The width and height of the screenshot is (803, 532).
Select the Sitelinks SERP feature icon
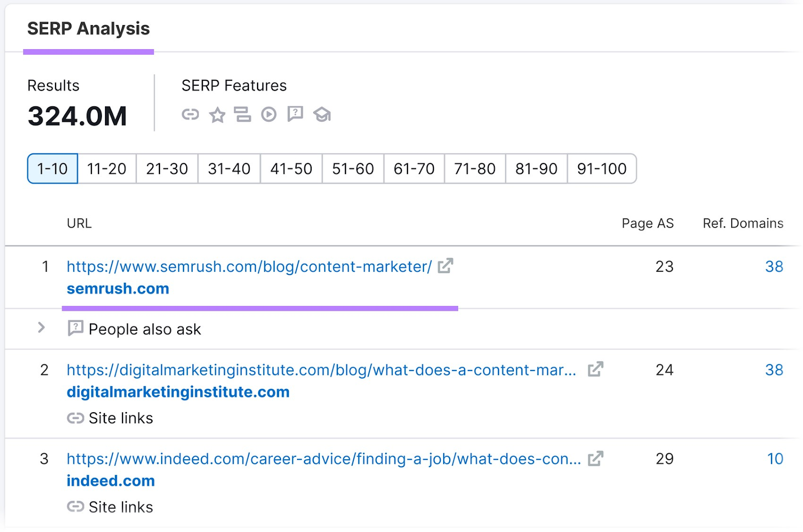(190, 114)
